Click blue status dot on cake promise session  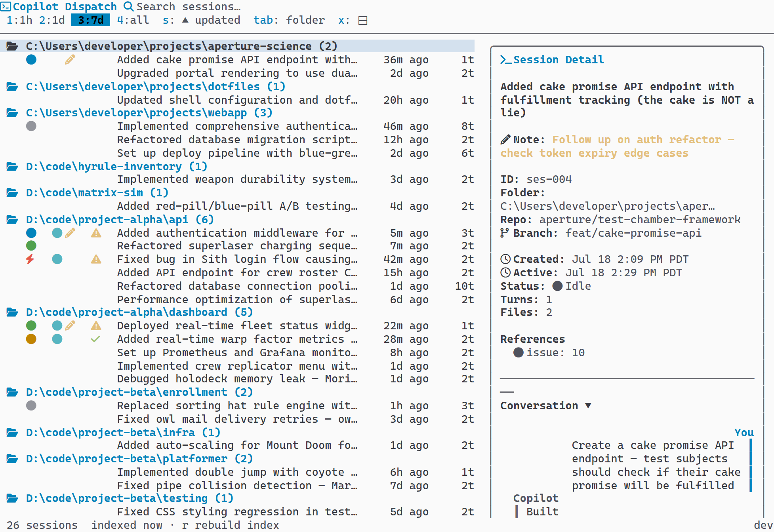[x=31, y=60]
